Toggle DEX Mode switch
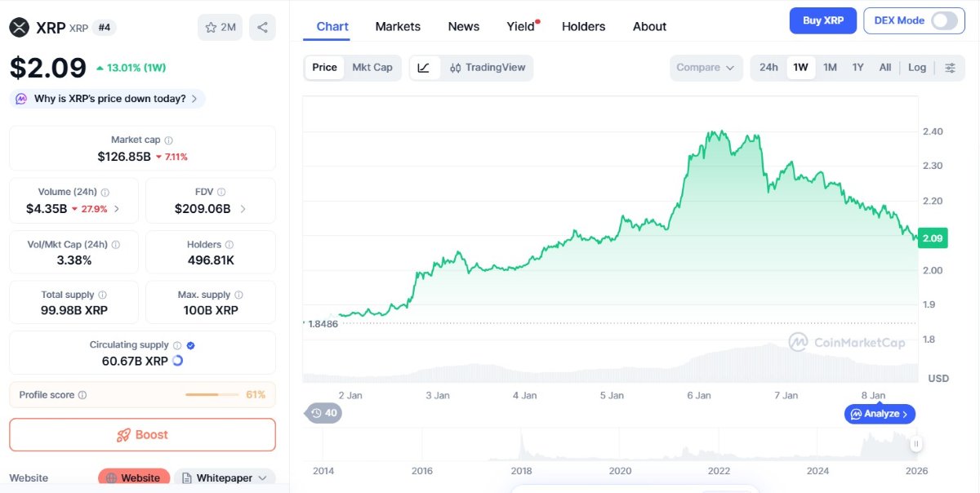Screen dimensions: 980x493 click(944, 20)
